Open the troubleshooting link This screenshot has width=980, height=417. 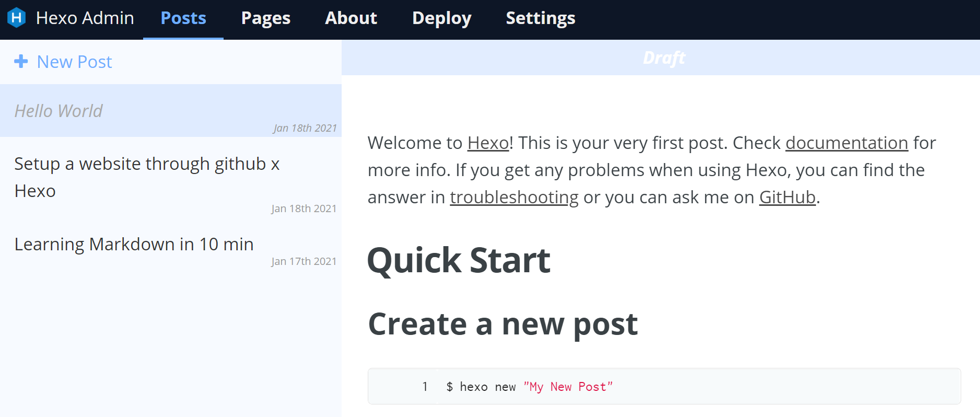click(514, 197)
